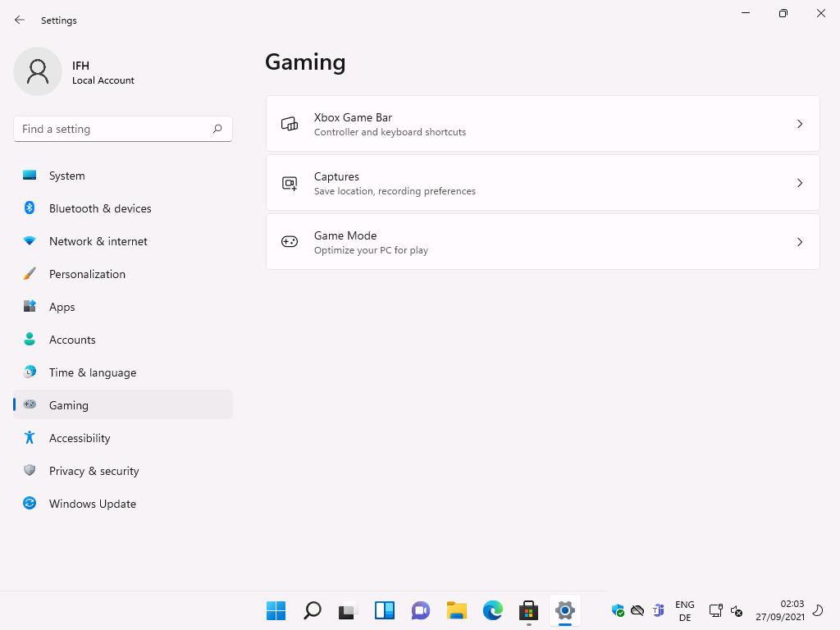Click the Settings back arrow
Viewport: 840px width, 630px height.
(x=20, y=20)
